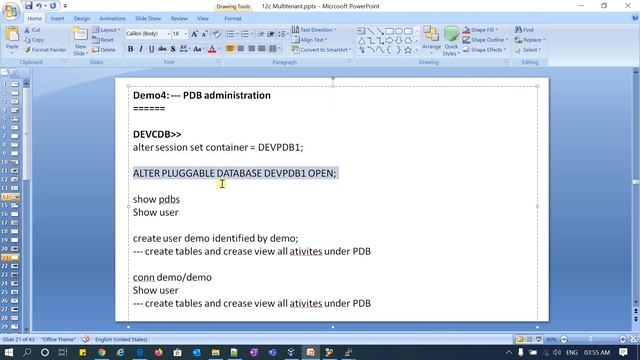Viewport: 640px width, 360px height.
Task: Toggle strikethrough formatting
Action: [162, 49]
